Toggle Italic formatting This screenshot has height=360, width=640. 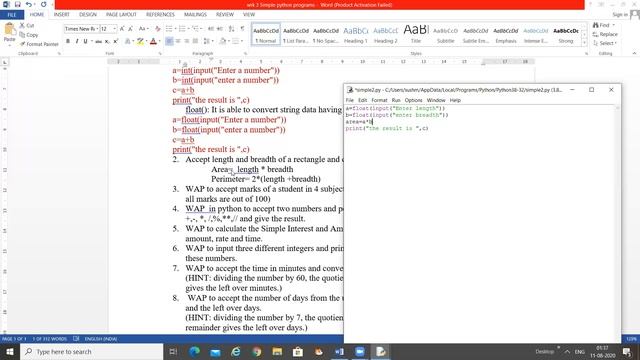tap(77, 41)
